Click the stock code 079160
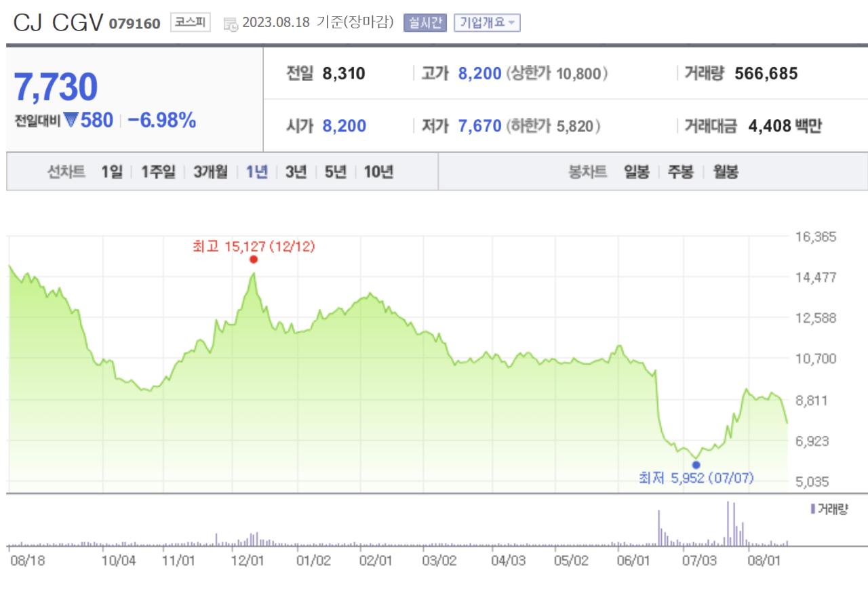 (x=134, y=24)
